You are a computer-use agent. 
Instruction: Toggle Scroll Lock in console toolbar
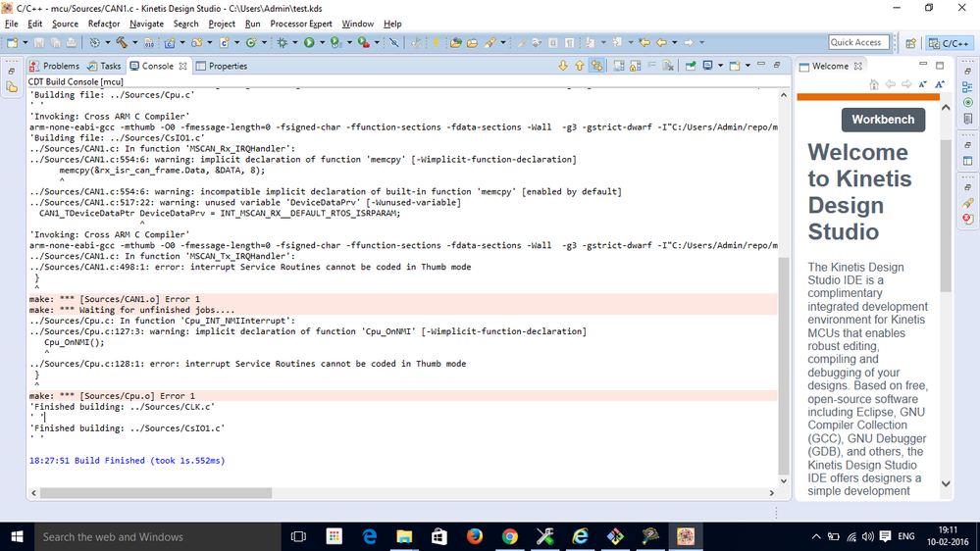635,66
